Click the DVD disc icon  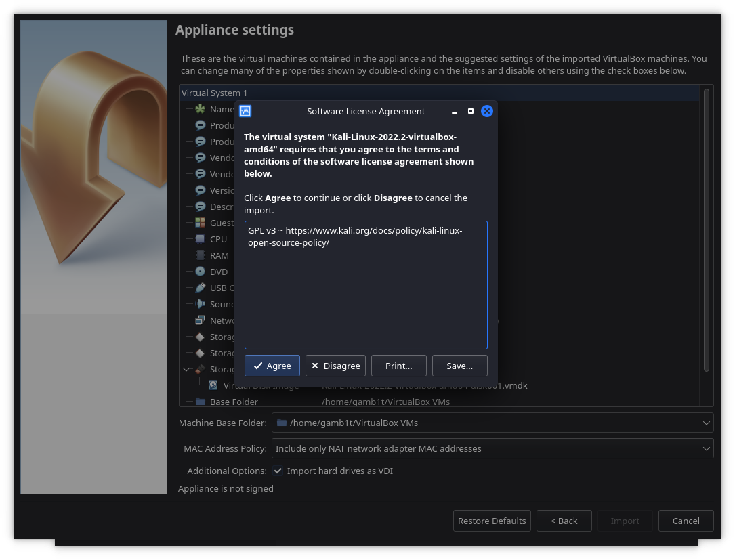[200, 272]
